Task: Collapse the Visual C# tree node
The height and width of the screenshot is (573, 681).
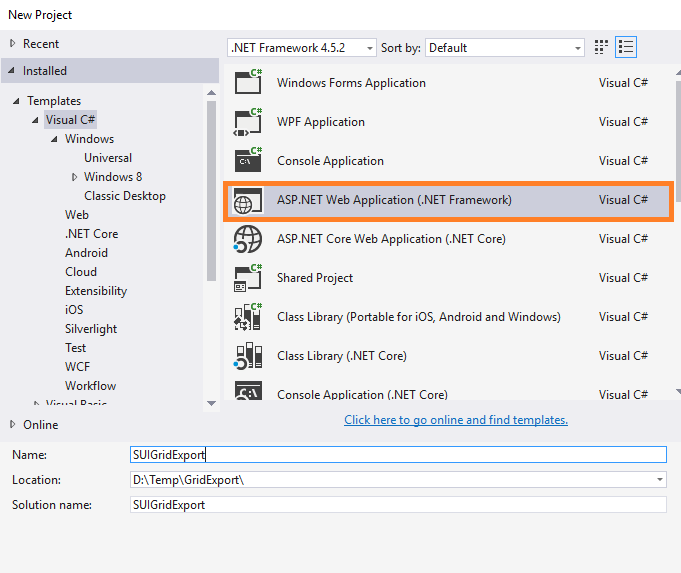Action: click(35, 120)
